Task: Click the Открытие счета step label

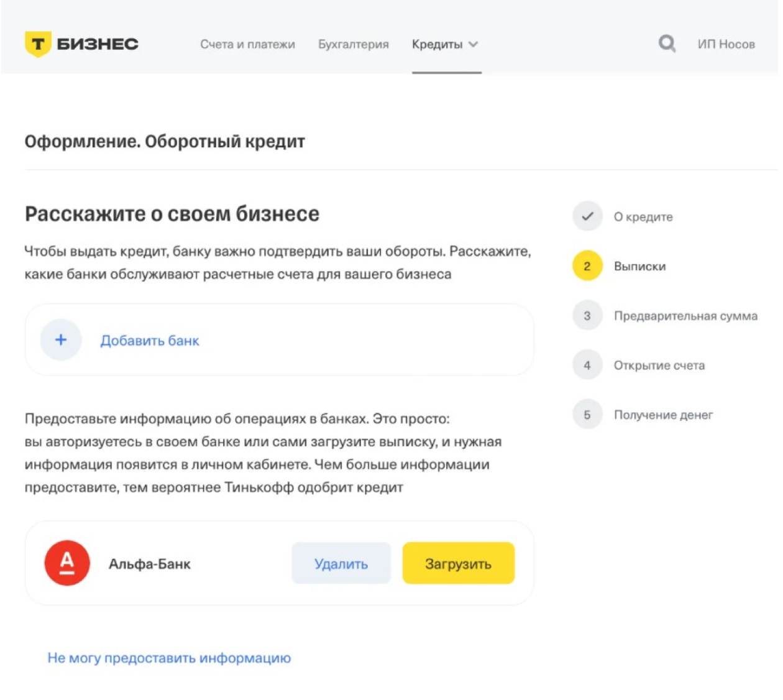Action: tap(659, 366)
